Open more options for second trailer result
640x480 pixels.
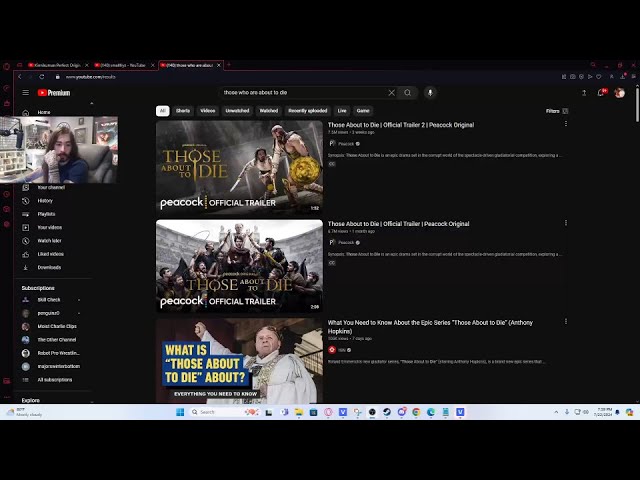tap(566, 223)
